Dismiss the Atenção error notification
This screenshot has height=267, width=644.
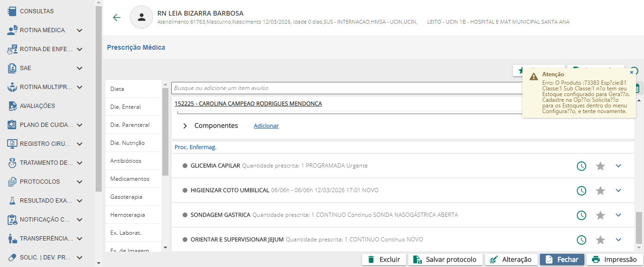pos(631,73)
